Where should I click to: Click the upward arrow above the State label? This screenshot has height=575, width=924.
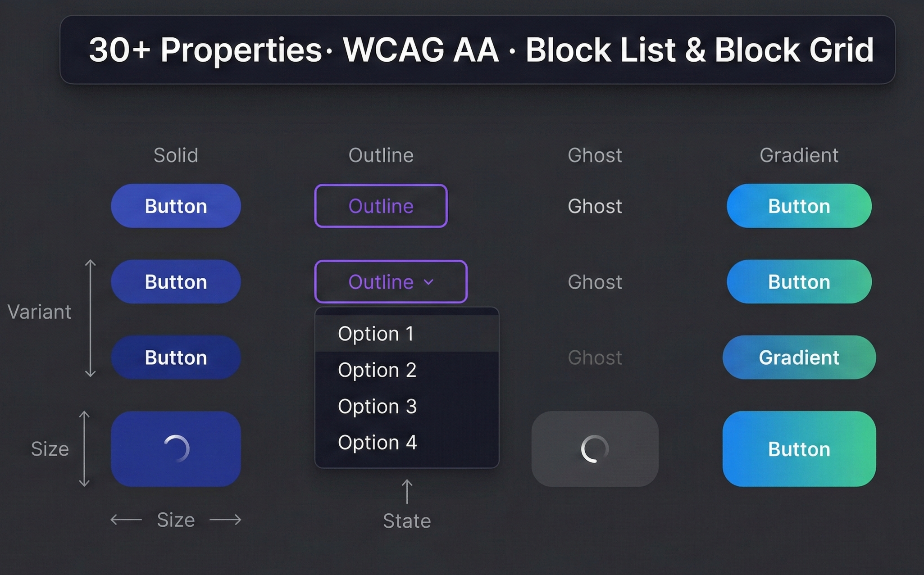pos(407,491)
